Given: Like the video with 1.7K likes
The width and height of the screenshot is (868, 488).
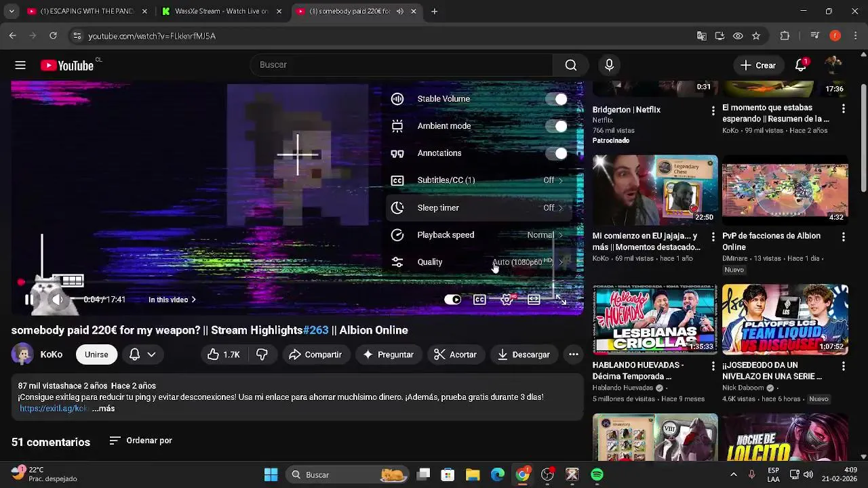Looking at the screenshot, I should pos(224,354).
